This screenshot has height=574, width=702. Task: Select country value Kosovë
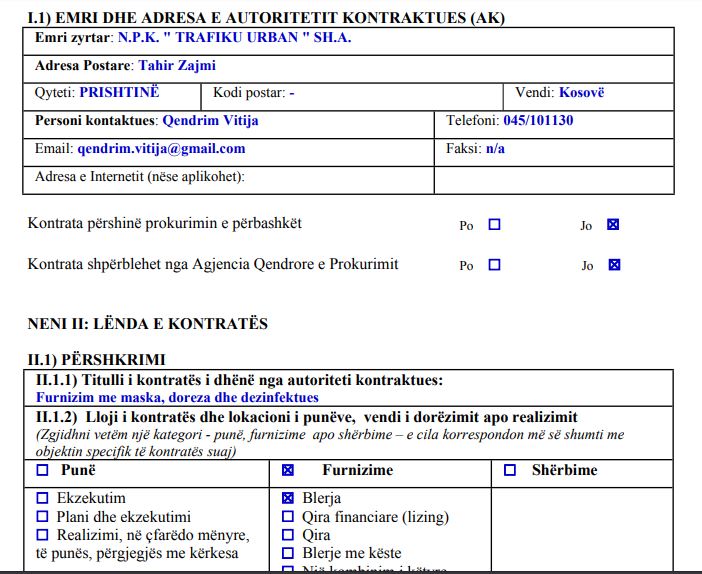pos(582,92)
